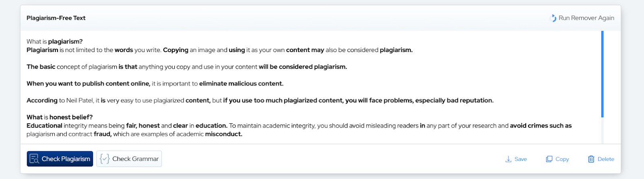This screenshot has height=179, width=644.
Task: Select the "Delete" text link
Action: tap(606, 159)
